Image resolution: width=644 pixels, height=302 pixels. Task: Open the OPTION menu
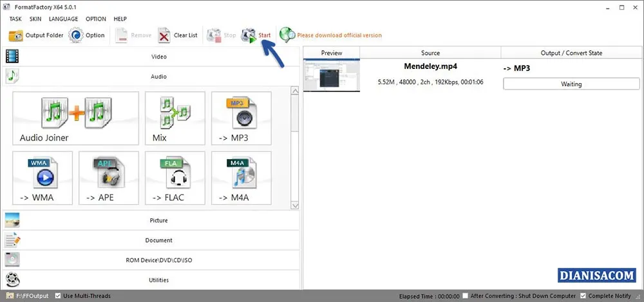pyautogui.click(x=96, y=19)
